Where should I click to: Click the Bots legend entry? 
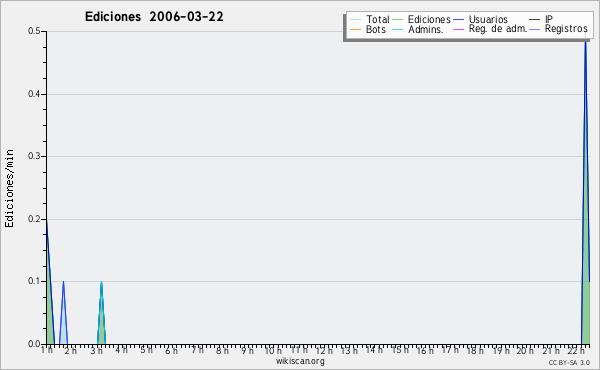click(x=368, y=29)
